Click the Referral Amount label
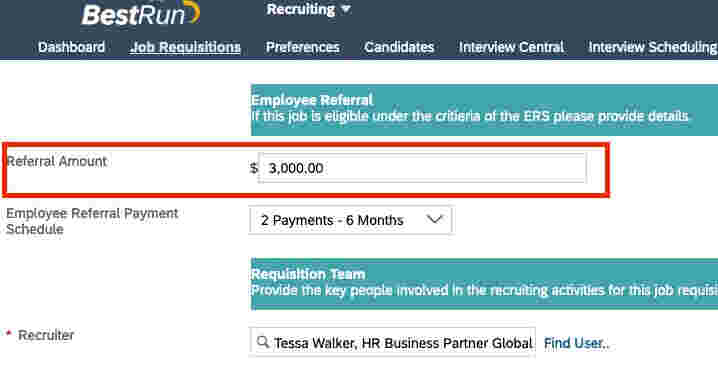The height and width of the screenshot is (370, 718). coord(57,161)
